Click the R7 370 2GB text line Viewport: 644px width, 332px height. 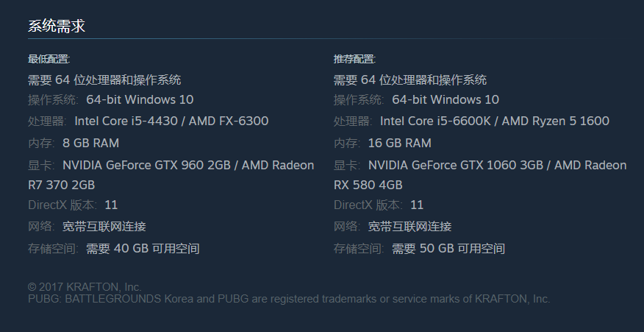(61, 185)
